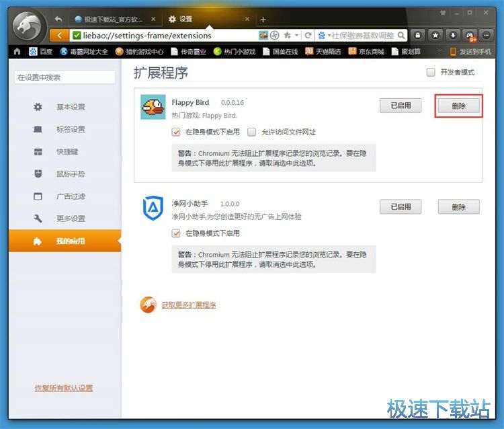The image size is (504, 429).
Task: Click the search box with 社保缴费基数调整
Action: pyautogui.click(x=363, y=36)
